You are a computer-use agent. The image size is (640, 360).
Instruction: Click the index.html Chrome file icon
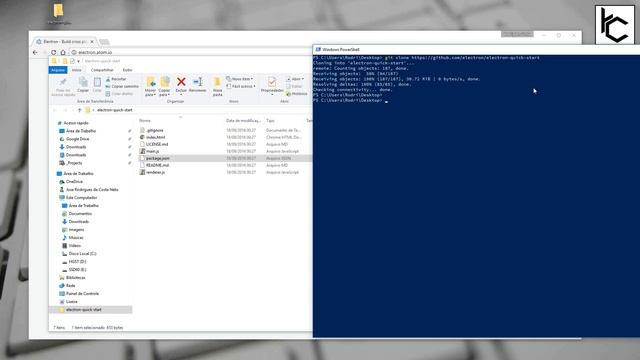click(x=142, y=137)
